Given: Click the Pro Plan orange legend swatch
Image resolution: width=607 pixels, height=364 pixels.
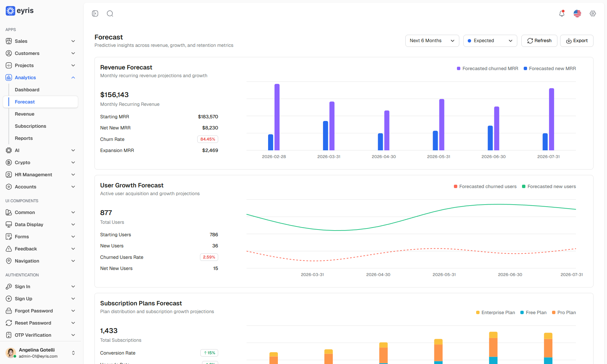Looking at the screenshot, I should point(554,312).
